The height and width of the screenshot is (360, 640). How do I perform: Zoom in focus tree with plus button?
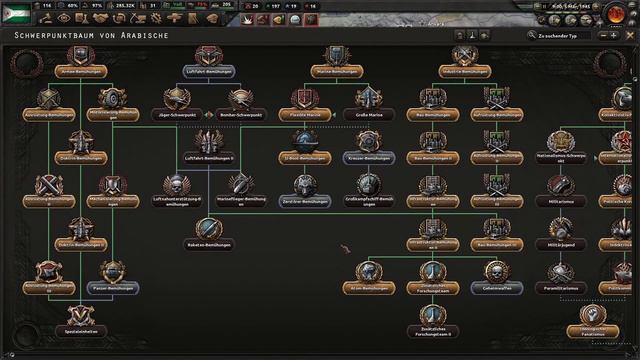coord(613,36)
